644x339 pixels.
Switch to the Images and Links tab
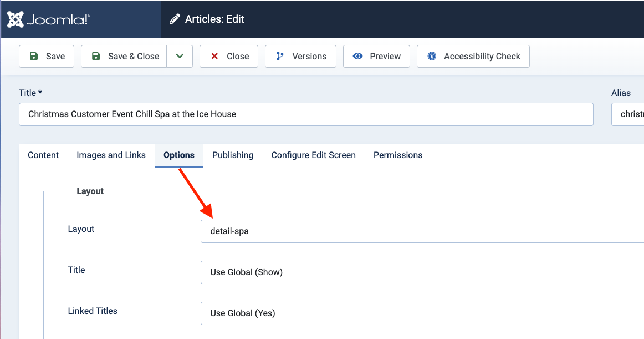point(111,155)
